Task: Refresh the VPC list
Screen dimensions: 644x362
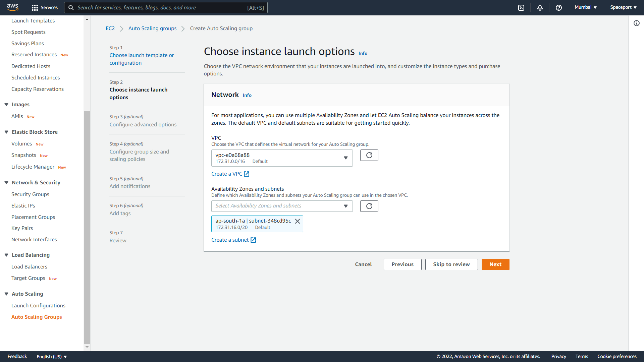Action: point(369,155)
